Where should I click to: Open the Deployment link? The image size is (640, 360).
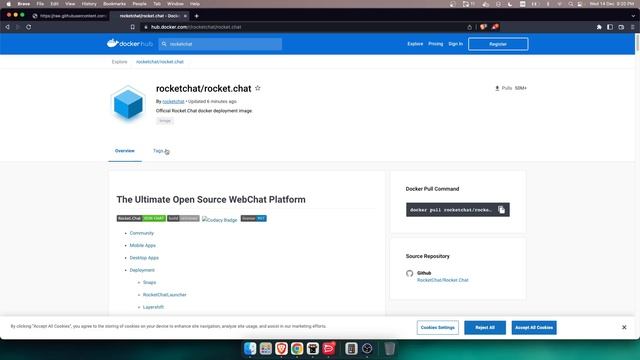pyautogui.click(x=142, y=270)
